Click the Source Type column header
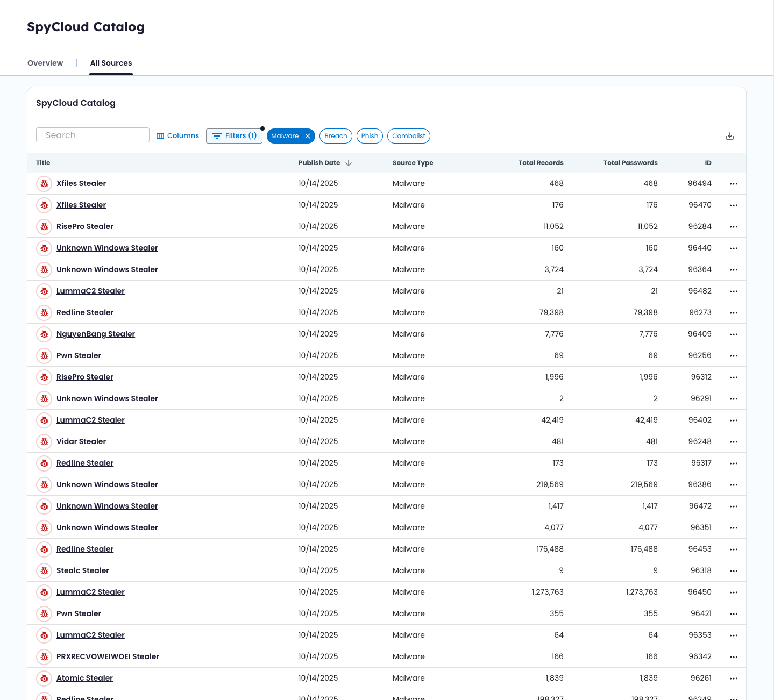Image resolution: width=774 pixels, height=700 pixels. (413, 163)
